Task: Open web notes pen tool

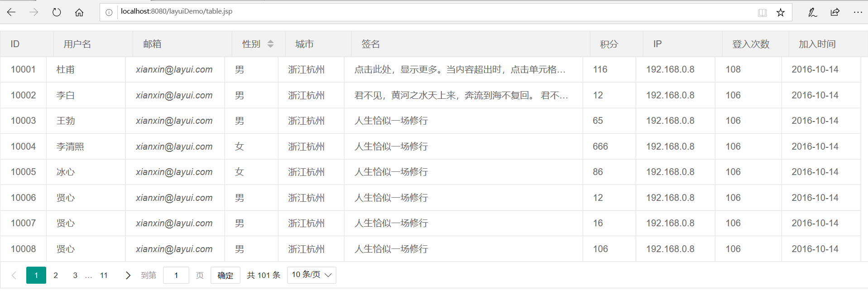Action: click(812, 13)
